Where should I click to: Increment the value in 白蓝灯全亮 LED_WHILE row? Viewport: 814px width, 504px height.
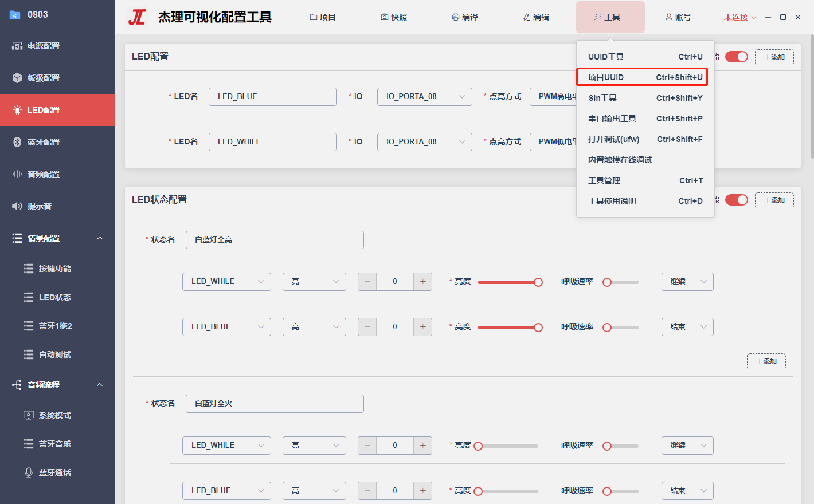(422, 282)
